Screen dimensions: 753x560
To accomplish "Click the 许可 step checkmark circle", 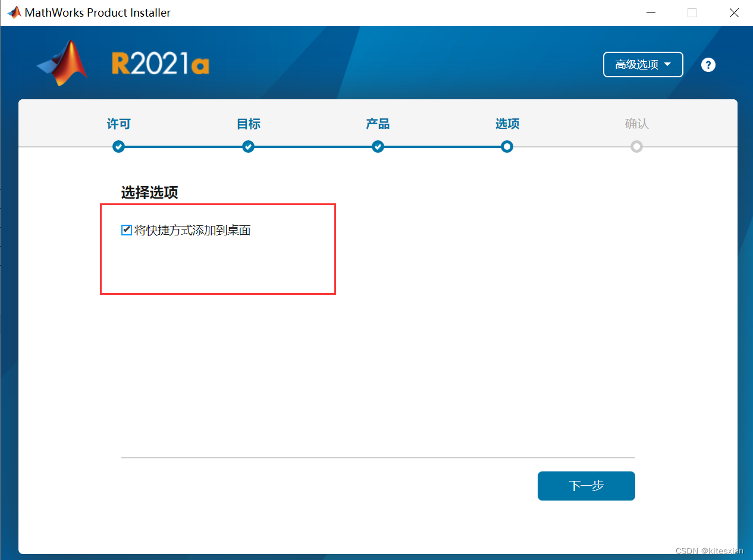I will click(x=118, y=146).
